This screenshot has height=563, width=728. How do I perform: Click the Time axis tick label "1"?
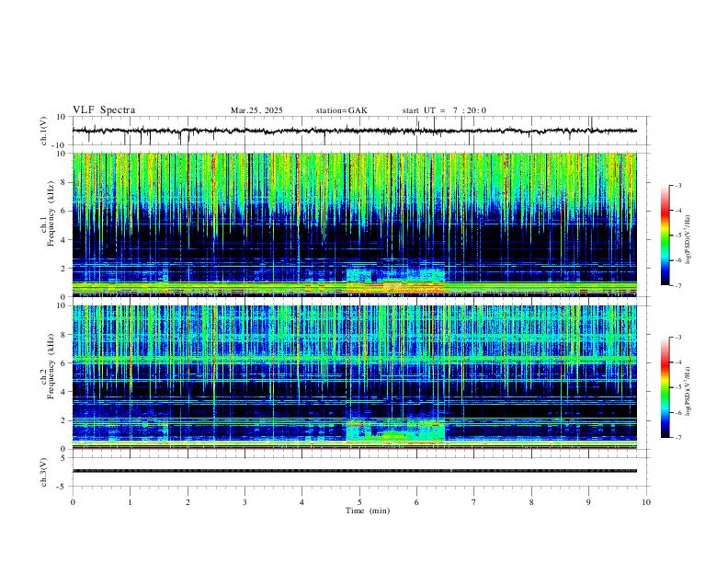point(130,502)
